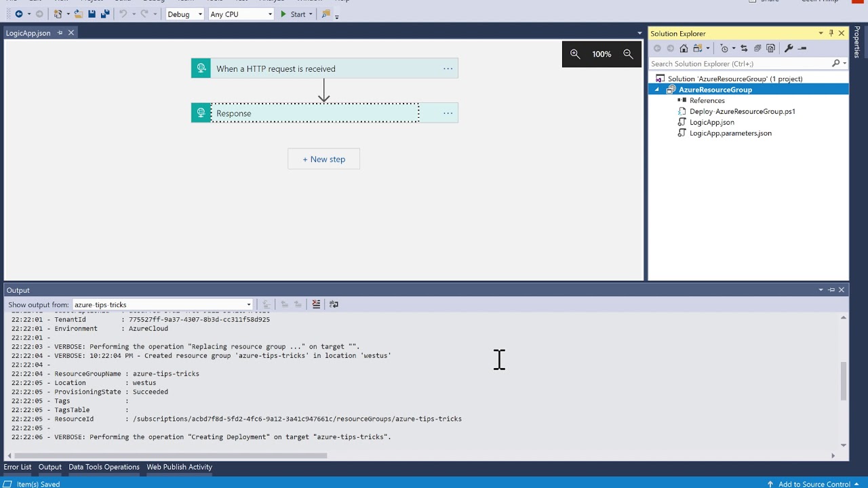Screen dimensions: 868x488
Task: Click Solution Explorer Back navigation icon
Action: coord(657,48)
